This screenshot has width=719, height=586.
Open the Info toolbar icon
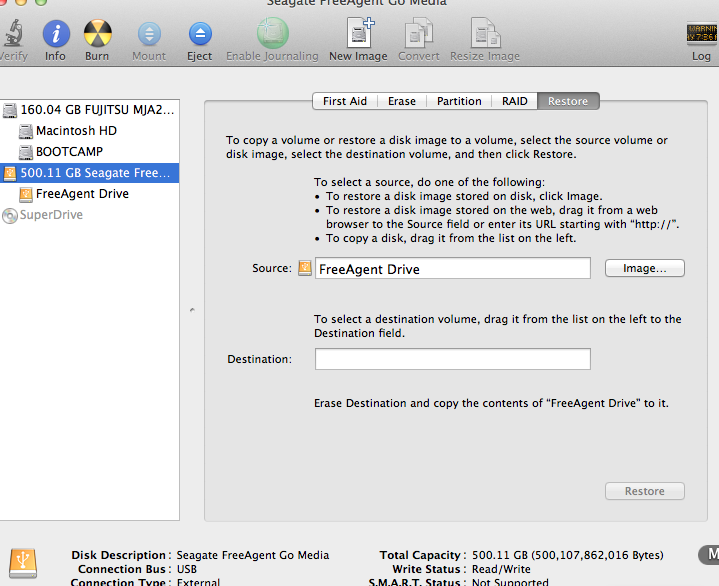click(x=56, y=34)
